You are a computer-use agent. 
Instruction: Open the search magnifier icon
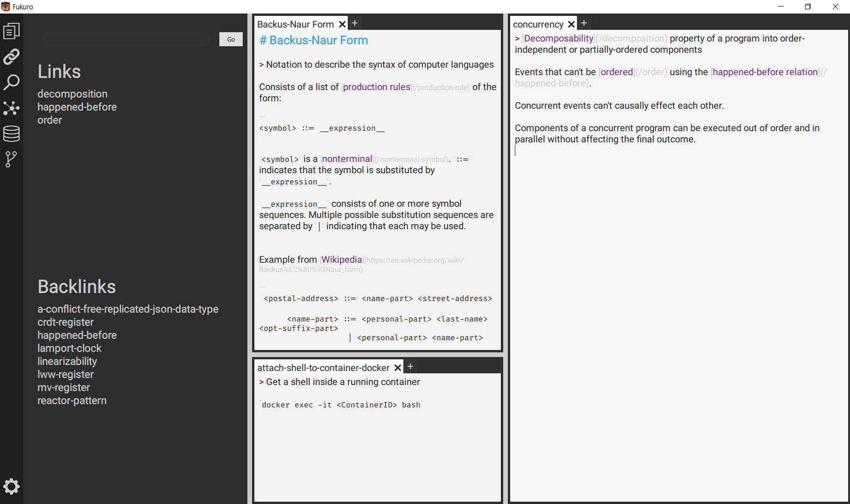pos(11,83)
